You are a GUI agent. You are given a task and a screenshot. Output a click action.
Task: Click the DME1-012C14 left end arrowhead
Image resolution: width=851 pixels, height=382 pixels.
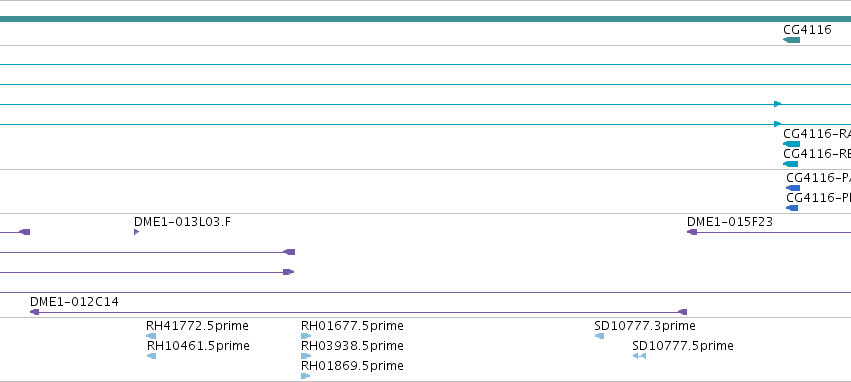click(34, 312)
